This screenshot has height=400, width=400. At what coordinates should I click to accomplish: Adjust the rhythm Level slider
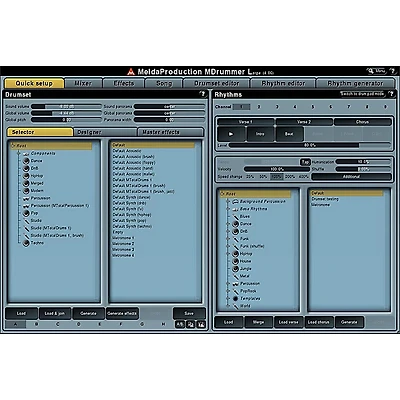point(309,145)
